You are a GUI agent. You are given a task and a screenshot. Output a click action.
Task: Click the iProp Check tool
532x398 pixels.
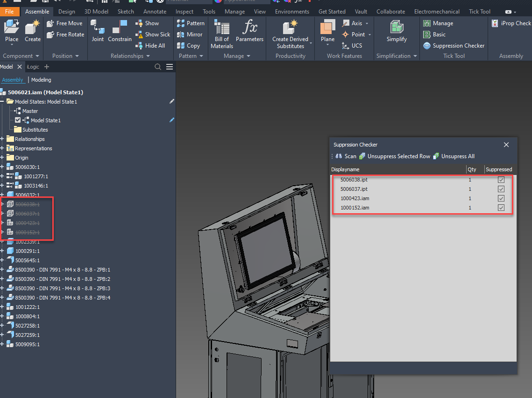click(511, 23)
